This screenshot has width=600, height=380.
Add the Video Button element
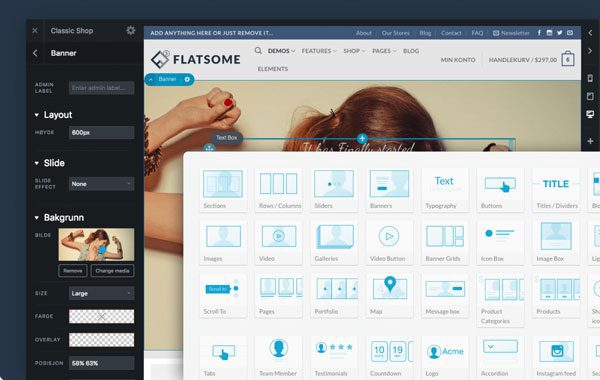[390, 242]
